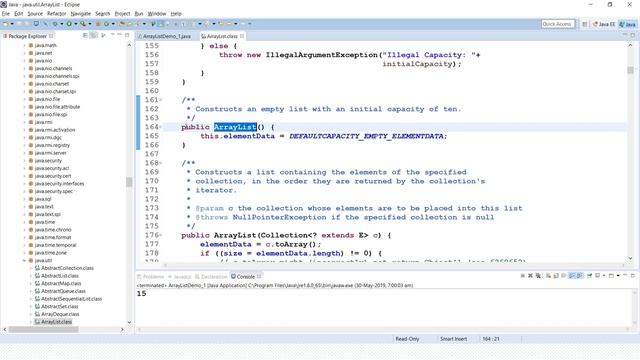Close the ArrayList.class editor tab
Screen dimensions: 640x360
pos(242,36)
